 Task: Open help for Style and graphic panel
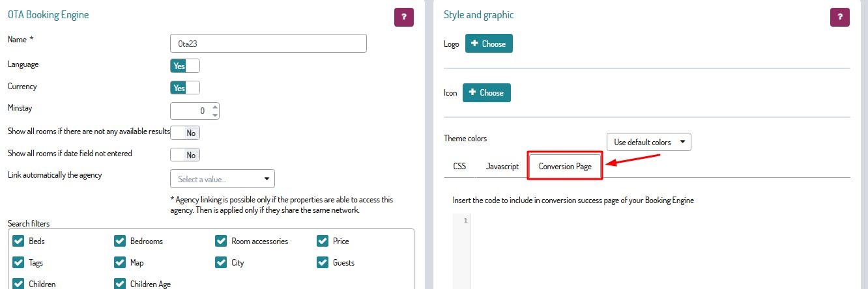[840, 17]
